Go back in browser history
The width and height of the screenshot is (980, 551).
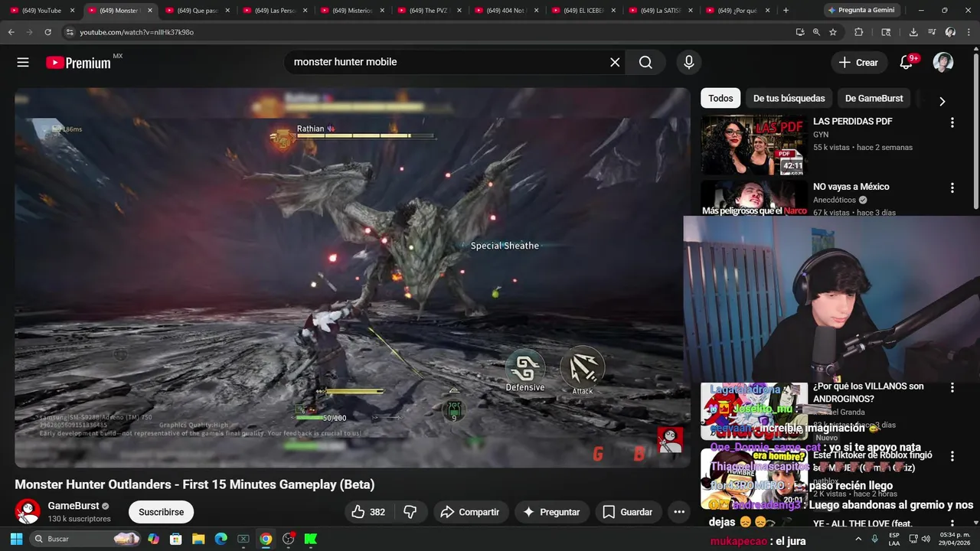(11, 32)
